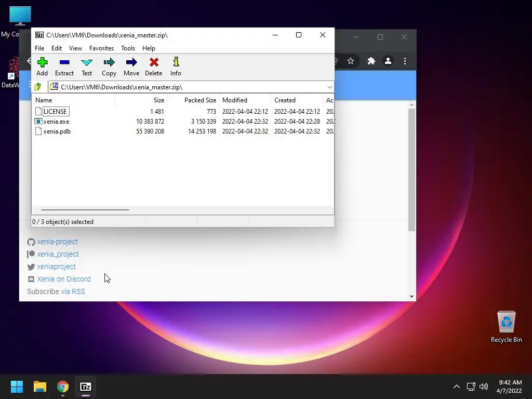Click the archive icon in the address bar
Screen dimensions: 532x399
(x=54, y=87)
